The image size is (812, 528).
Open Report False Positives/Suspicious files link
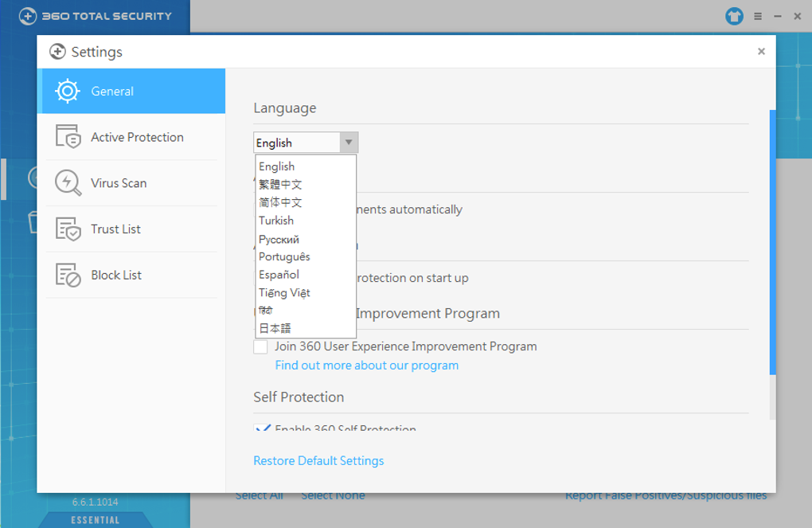(x=666, y=496)
